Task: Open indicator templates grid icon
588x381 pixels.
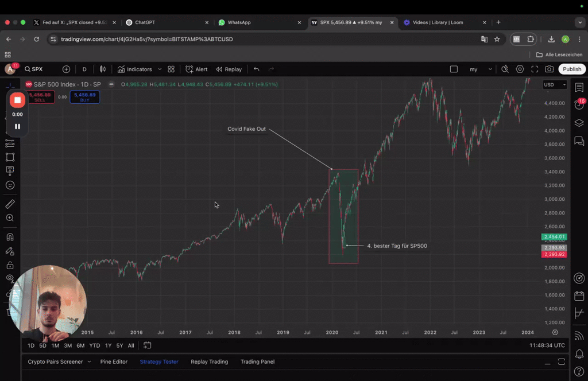Action: [x=171, y=69]
